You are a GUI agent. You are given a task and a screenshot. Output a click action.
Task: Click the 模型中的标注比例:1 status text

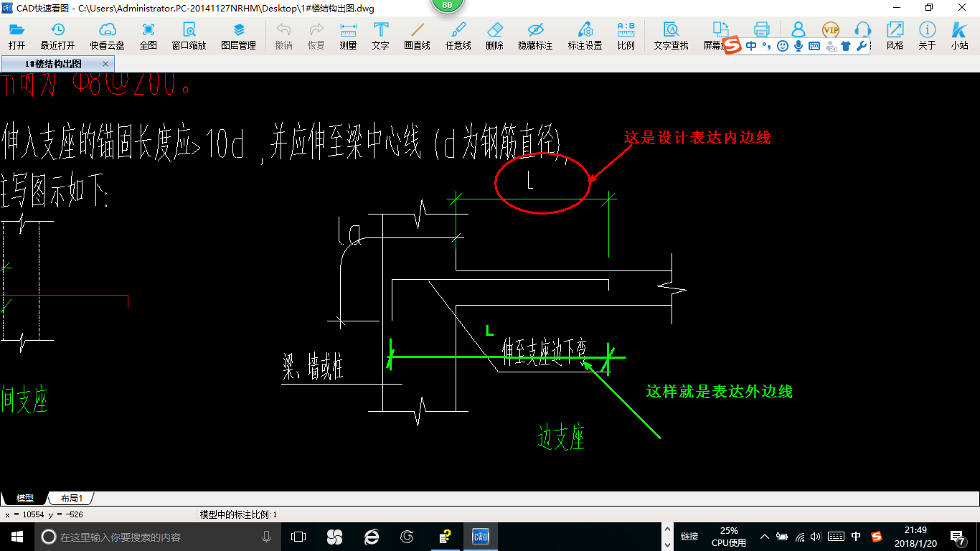tap(238, 514)
